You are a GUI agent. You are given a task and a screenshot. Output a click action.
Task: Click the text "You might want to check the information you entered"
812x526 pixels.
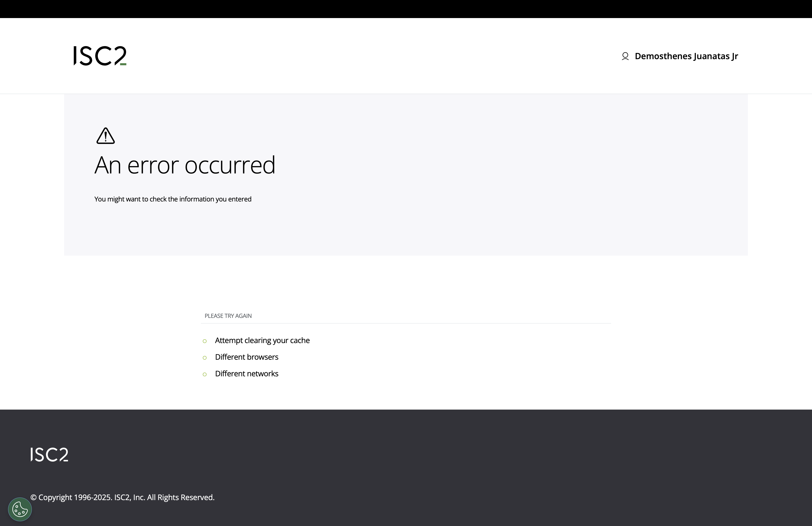point(173,199)
